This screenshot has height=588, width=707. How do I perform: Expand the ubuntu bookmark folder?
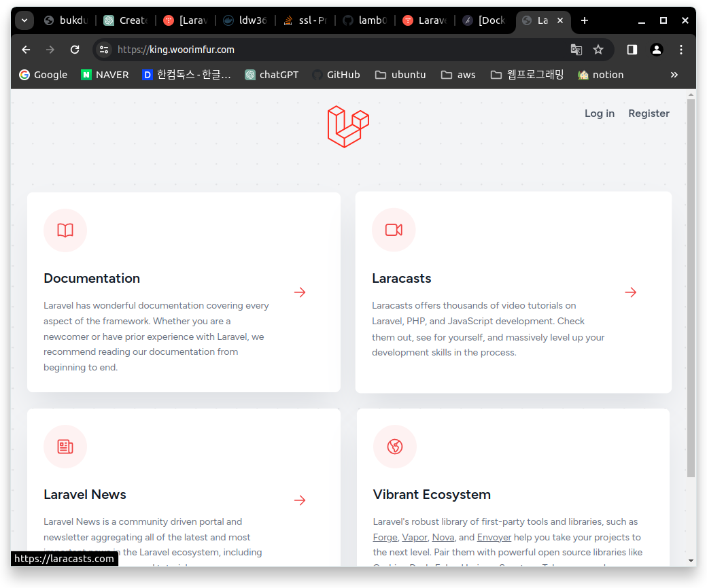400,75
